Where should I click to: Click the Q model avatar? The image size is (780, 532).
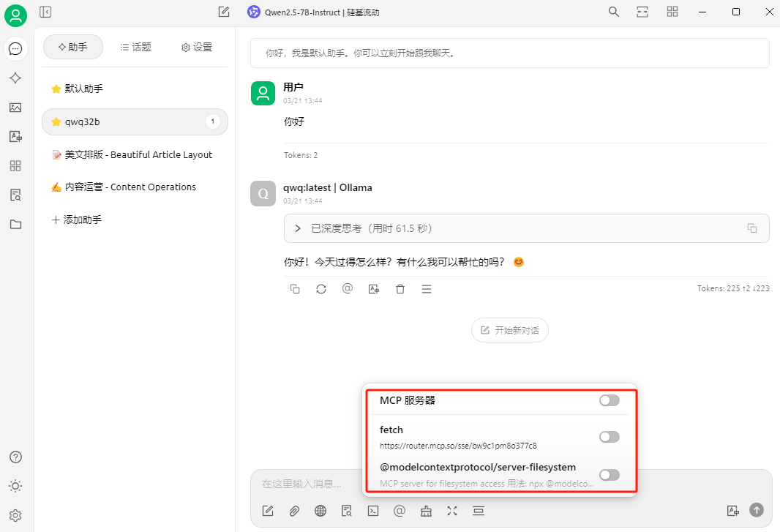click(x=263, y=194)
